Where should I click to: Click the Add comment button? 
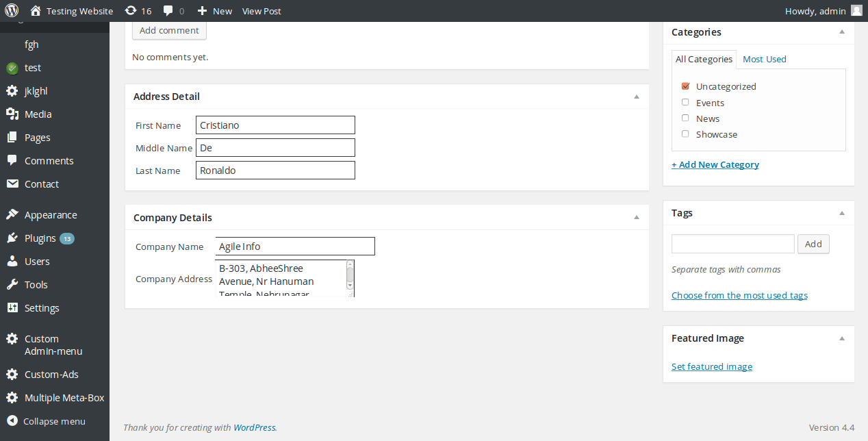click(169, 30)
